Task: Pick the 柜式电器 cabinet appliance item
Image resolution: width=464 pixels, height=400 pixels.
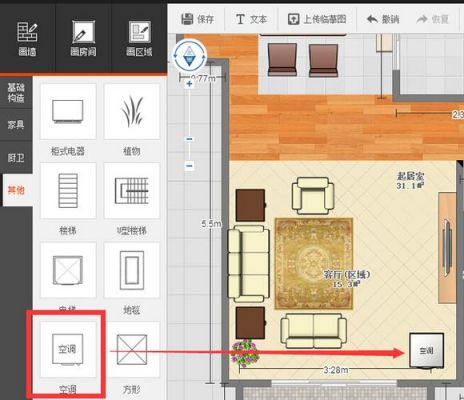Action: pos(68,111)
